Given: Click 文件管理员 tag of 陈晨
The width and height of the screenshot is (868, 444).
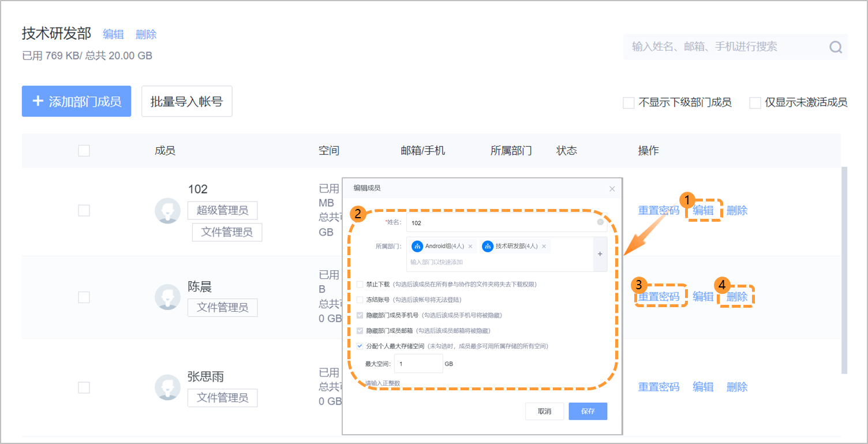Looking at the screenshot, I should point(222,308).
